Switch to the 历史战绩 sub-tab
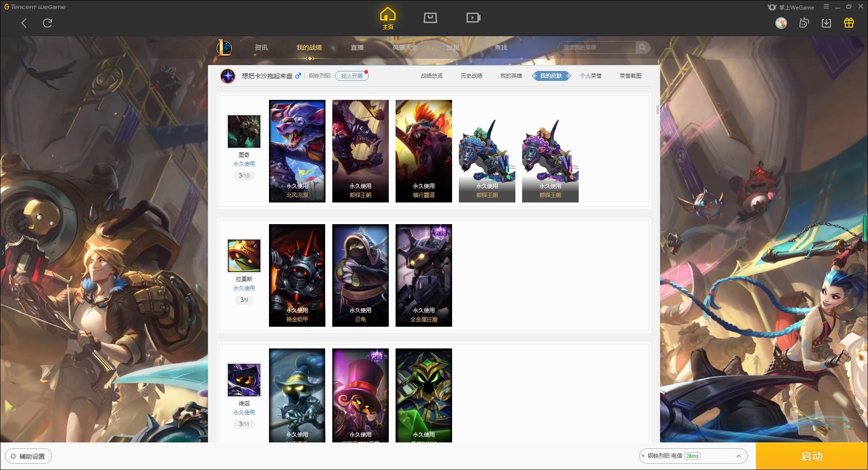This screenshot has width=868, height=470. [x=472, y=76]
